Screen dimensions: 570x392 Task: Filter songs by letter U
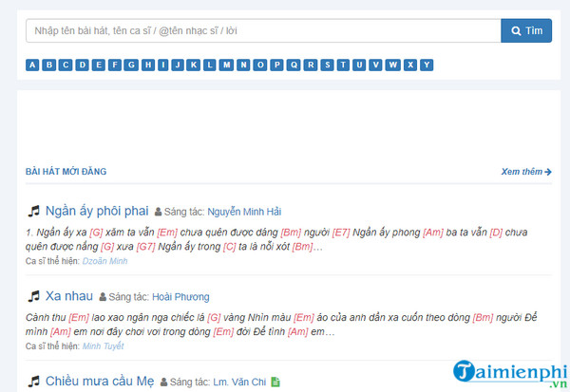click(359, 65)
